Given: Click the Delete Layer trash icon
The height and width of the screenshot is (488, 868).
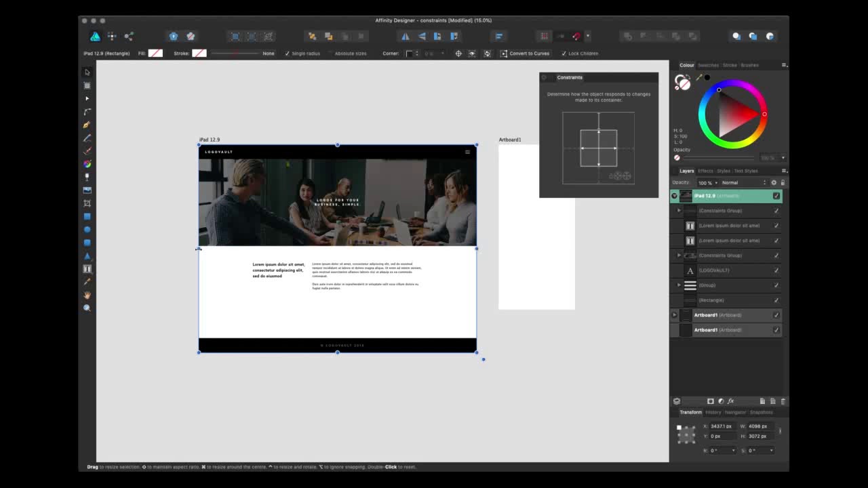Looking at the screenshot, I should point(783,401).
